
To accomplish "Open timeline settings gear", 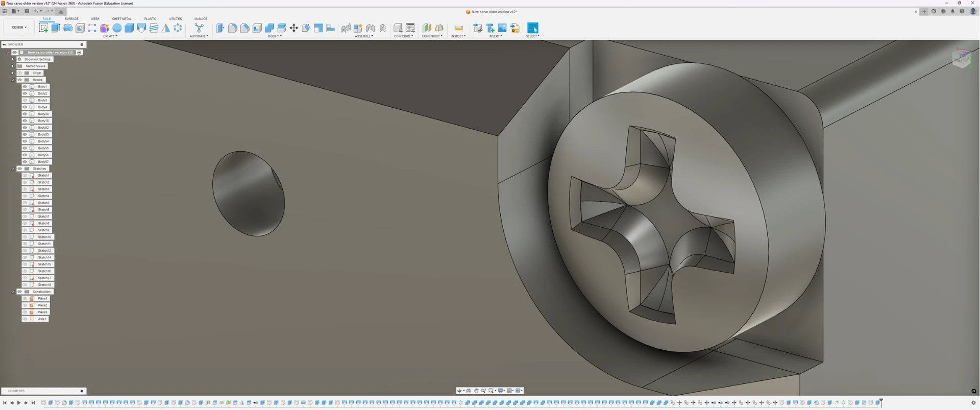I will pyautogui.click(x=973, y=403).
